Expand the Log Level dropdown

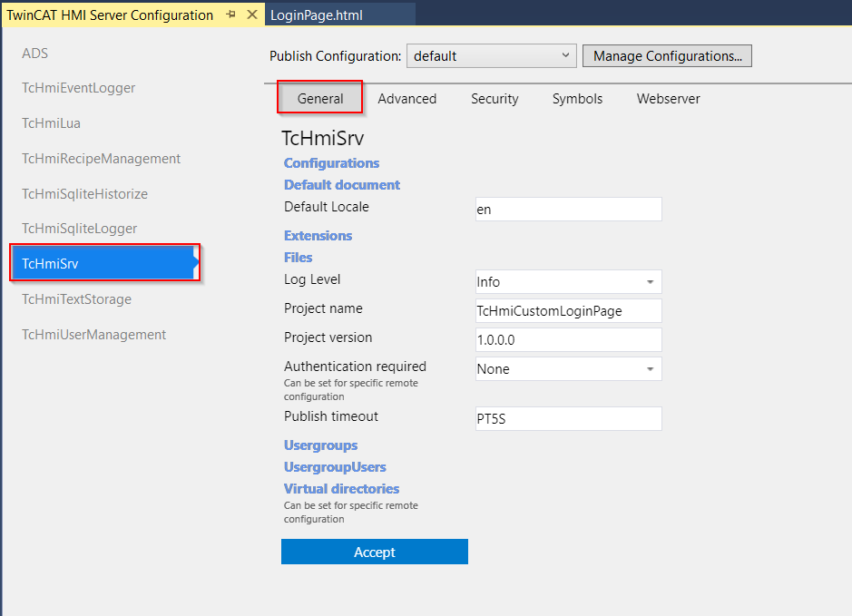[x=568, y=282]
